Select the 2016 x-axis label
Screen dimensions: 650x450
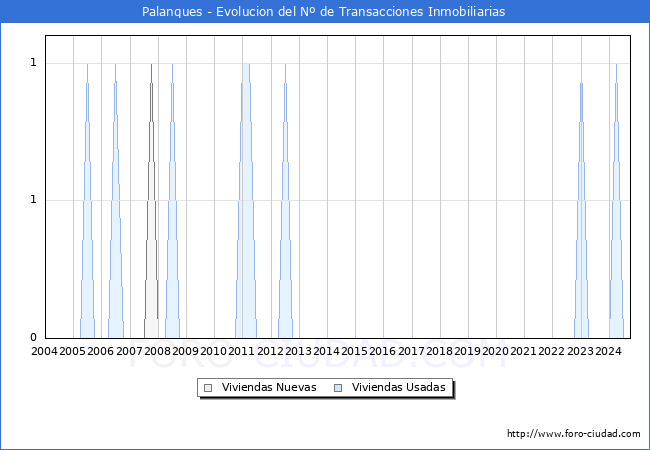point(382,351)
